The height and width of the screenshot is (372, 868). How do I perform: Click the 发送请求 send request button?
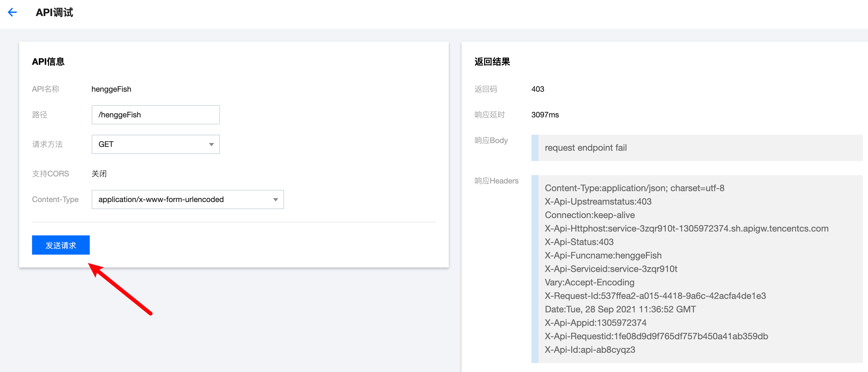click(x=61, y=245)
